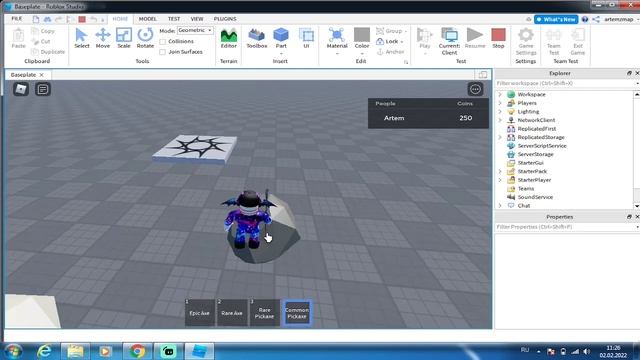Select the Common Pickaxe hotbar slot

click(297, 313)
